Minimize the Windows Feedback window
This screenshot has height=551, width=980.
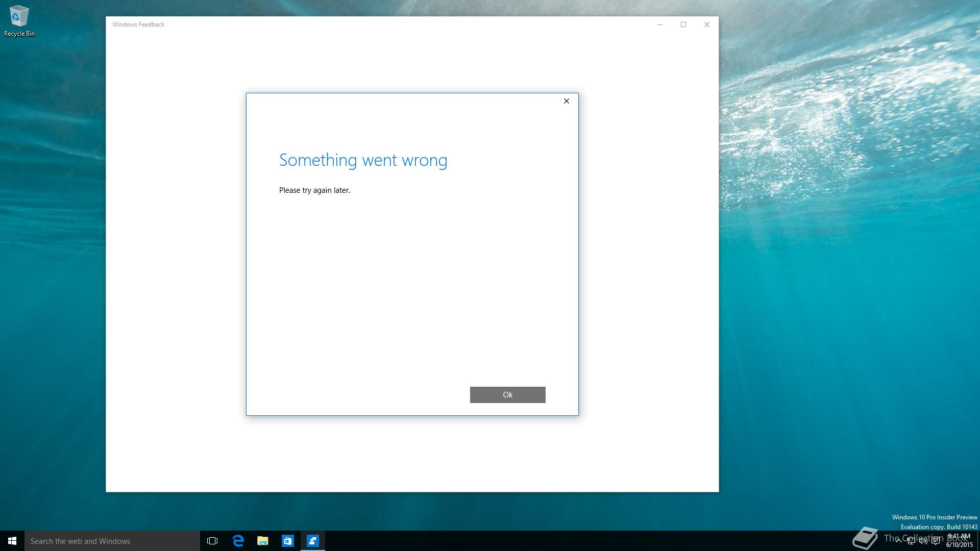pos(660,24)
